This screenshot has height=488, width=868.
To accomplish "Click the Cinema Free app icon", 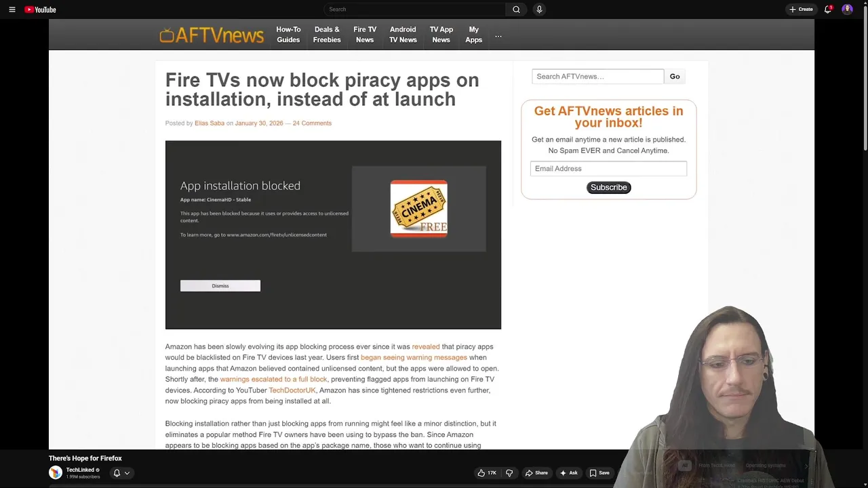I will point(418,209).
